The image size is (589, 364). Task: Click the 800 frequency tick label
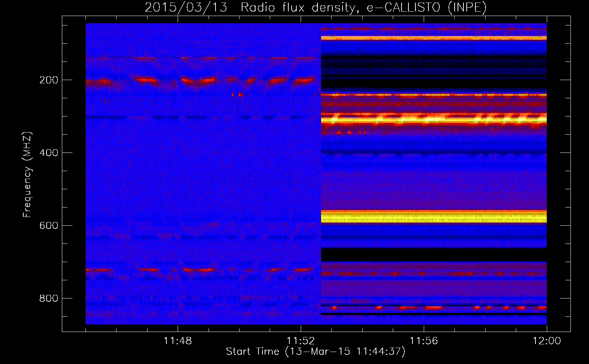point(49,298)
